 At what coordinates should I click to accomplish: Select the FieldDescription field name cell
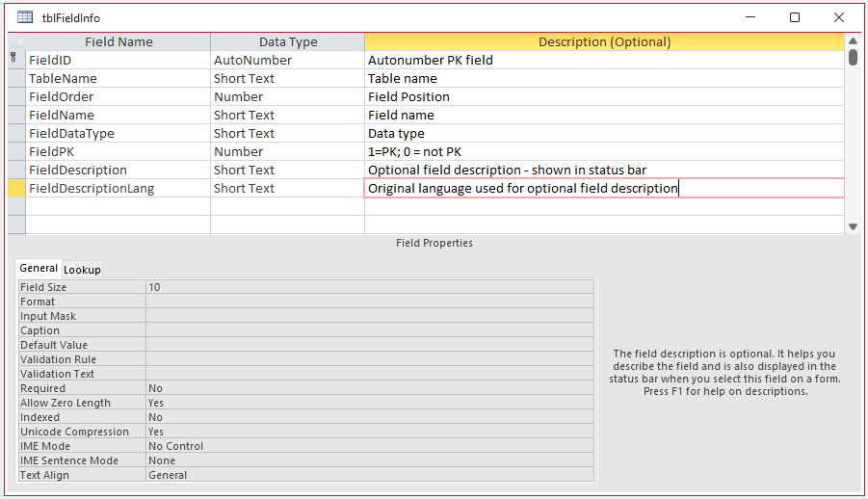[118, 170]
